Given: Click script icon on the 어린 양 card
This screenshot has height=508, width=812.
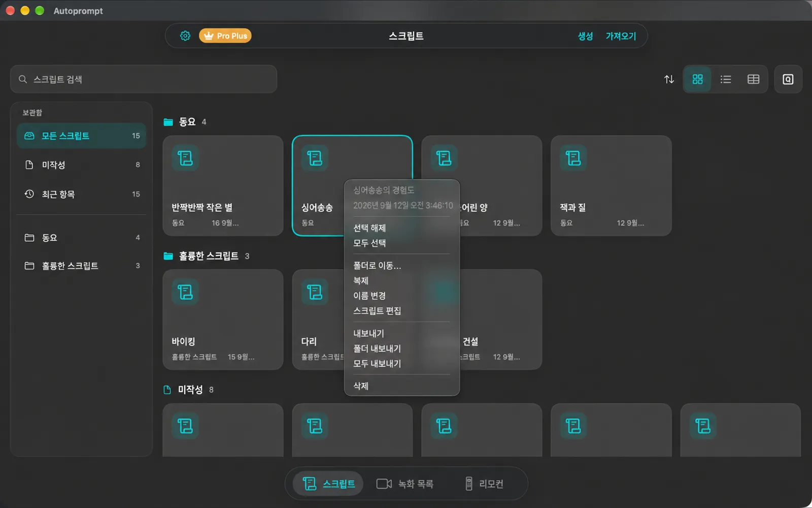Looking at the screenshot, I should pyautogui.click(x=444, y=158).
